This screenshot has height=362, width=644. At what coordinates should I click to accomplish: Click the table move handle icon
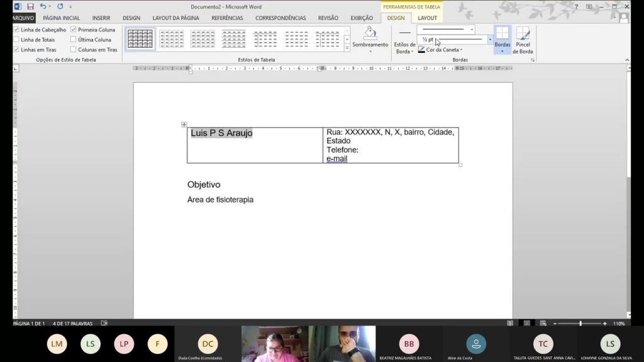point(184,124)
